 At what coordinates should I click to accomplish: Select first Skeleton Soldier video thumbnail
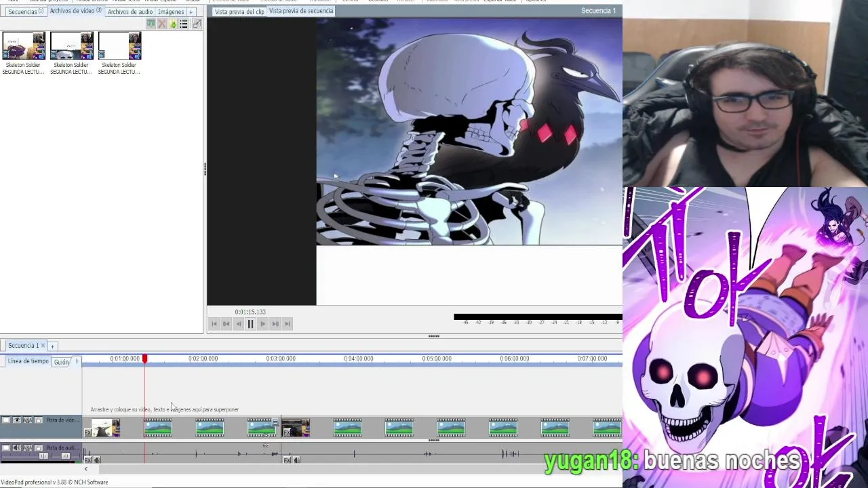(24, 46)
